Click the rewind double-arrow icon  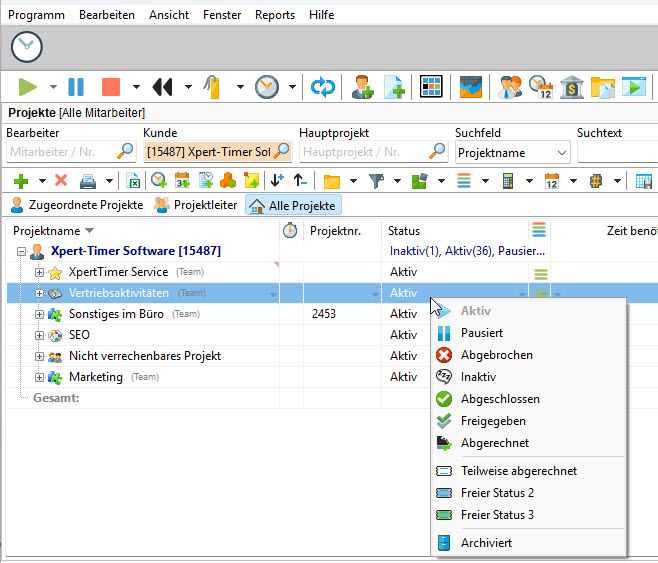162,87
